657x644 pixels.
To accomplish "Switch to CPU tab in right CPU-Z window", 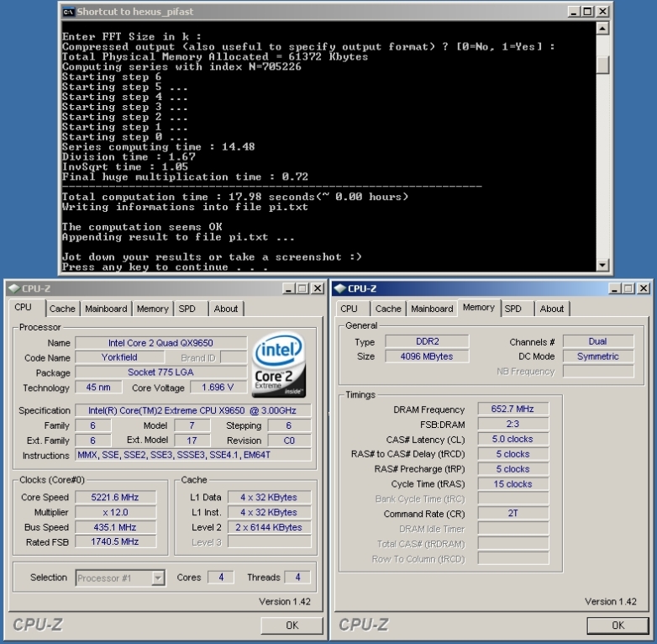I will pos(349,309).
